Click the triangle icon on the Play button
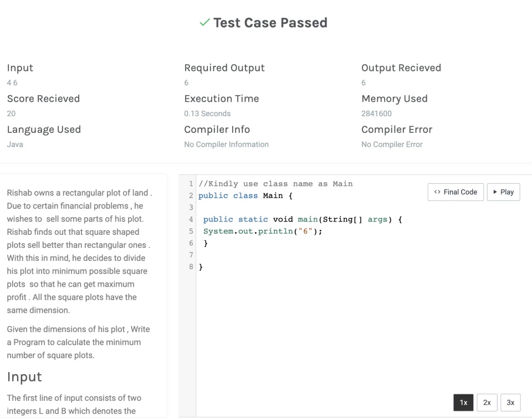 495,192
